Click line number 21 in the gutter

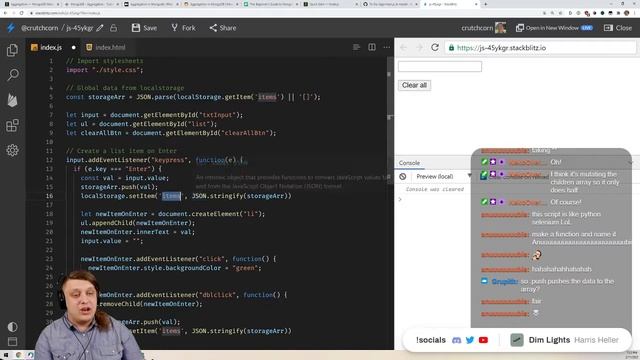[x=49, y=241]
